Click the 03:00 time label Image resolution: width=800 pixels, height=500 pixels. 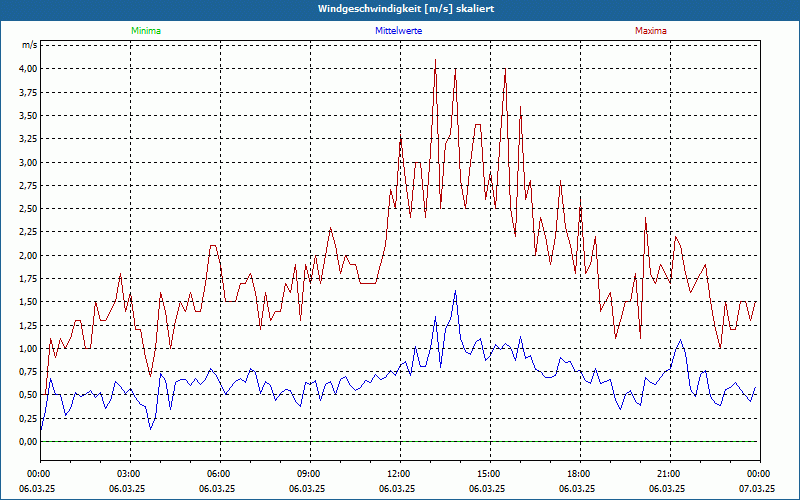click(130, 474)
